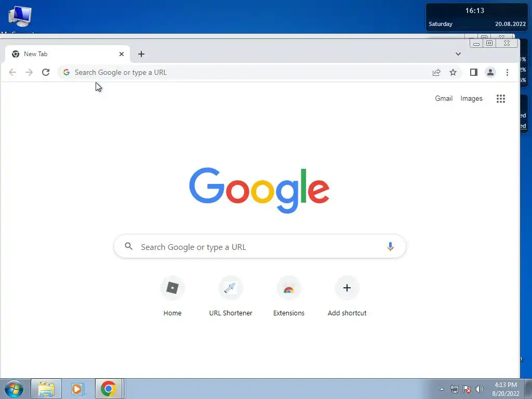Close the New Tab tab
The width and height of the screenshot is (532, 399).
pos(122,54)
